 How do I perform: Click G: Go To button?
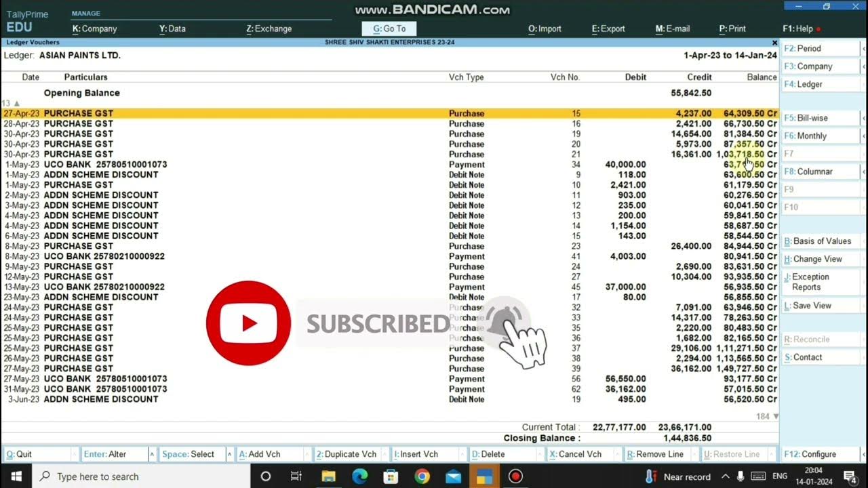pyautogui.click(x=389, y=28)
